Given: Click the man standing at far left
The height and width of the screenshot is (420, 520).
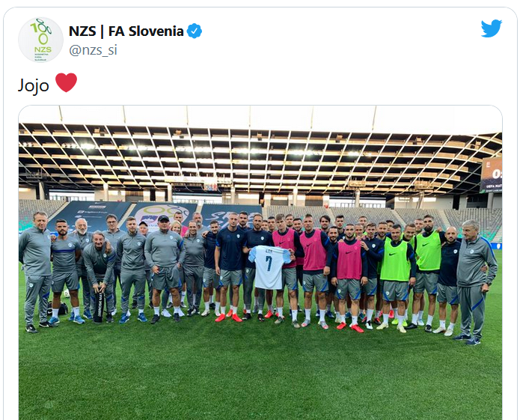Looking at the screenshot, I should [35, 272].
